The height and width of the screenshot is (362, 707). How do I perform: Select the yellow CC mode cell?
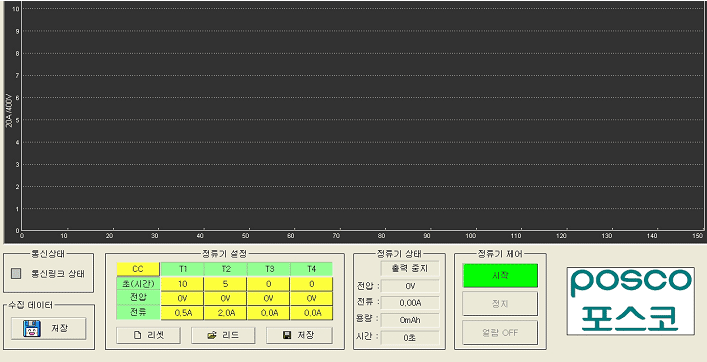[138, 269]
